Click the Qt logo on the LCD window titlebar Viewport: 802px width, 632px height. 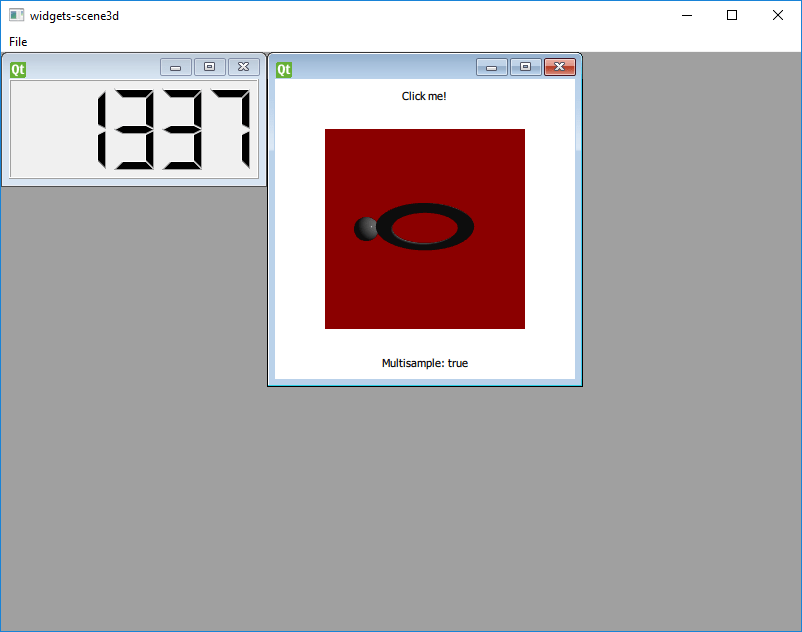pos(17,67)
